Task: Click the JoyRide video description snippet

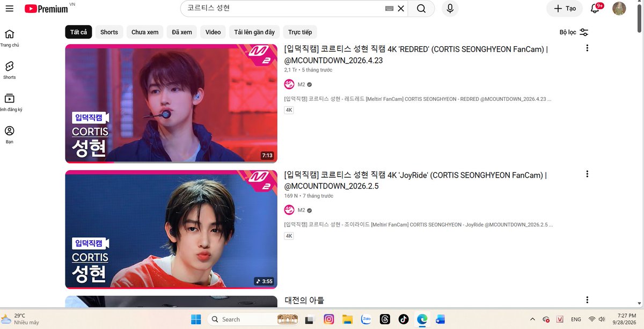Action: point(419,225)
